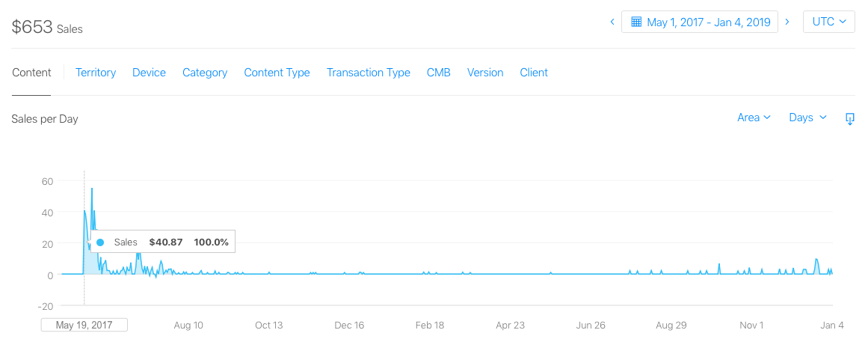This screenshot has height=342, width=868.
Task: Open the CMB tab
Action: tap(439, 73)
